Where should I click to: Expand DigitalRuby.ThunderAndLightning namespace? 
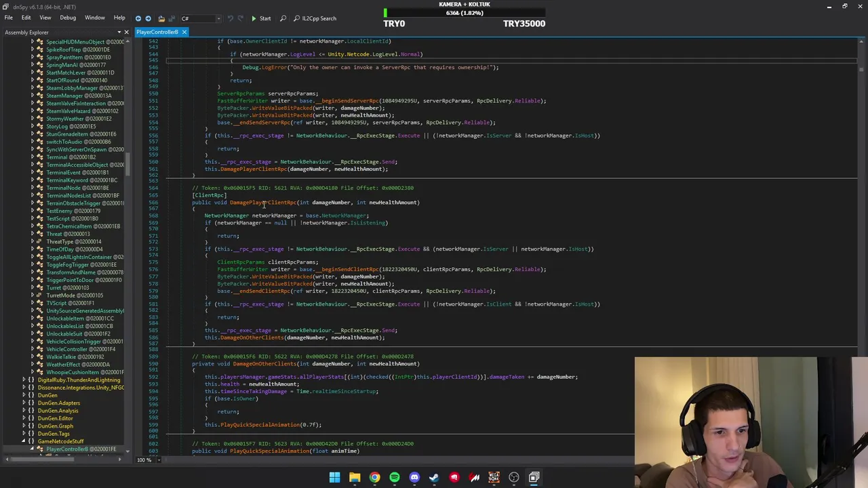(24, 380)
